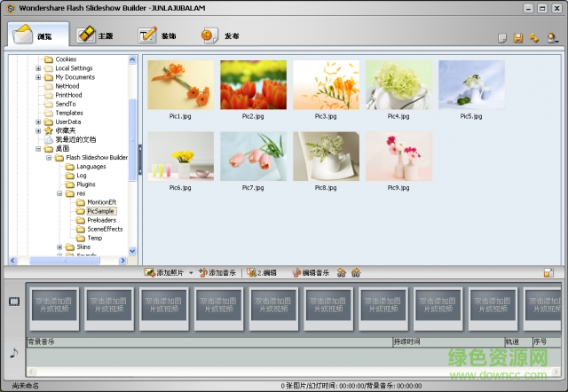The width and height of the screenshot is (568, 392).
Task: Expand the Skins folder node
Action: coord(59,247)
